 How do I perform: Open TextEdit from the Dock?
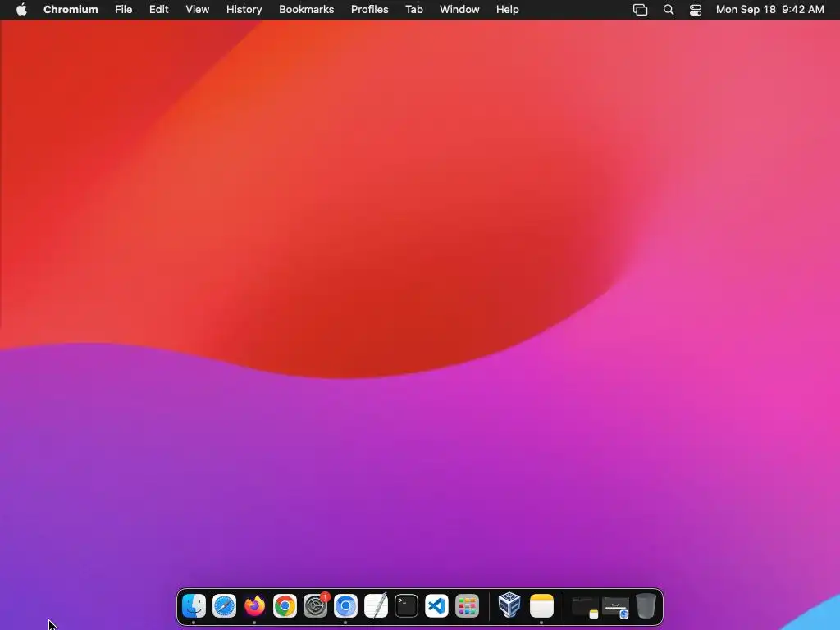376,606
